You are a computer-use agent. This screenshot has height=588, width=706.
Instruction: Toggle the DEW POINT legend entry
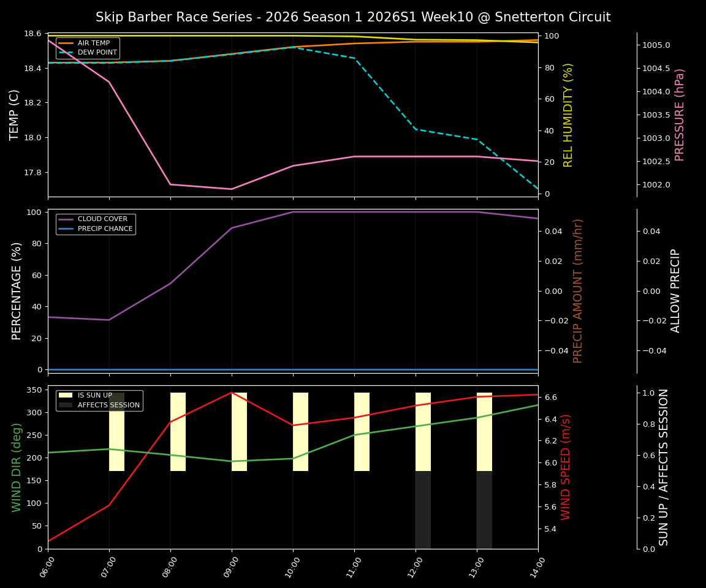coord(92,52)
